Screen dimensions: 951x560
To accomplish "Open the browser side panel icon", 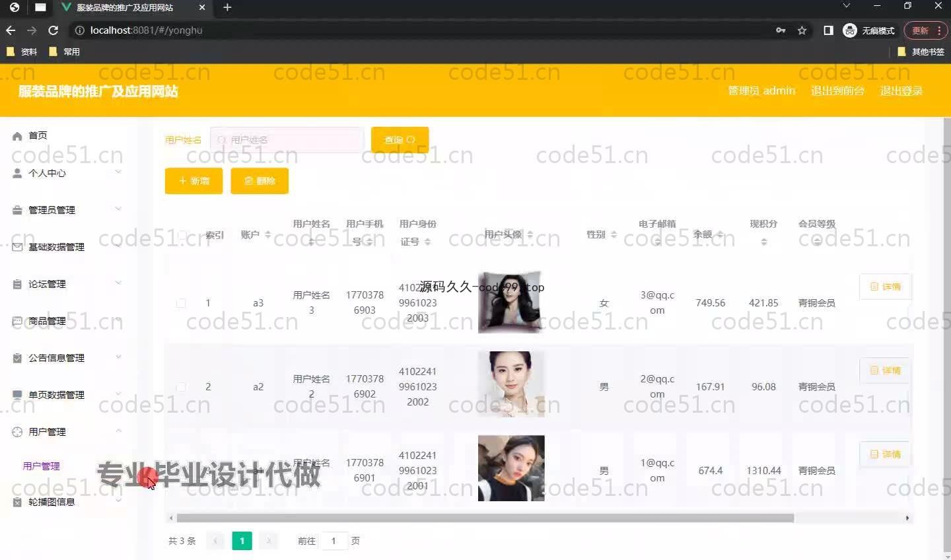I will [828, 30].
